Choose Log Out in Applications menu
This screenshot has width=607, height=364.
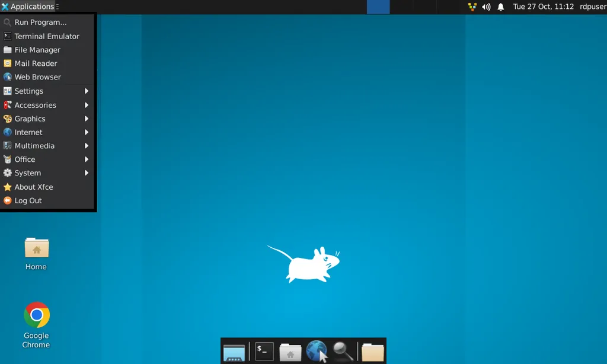[x=47, y=200]
